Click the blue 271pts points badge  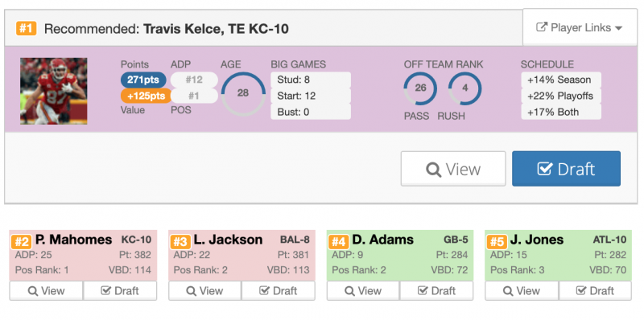click(x=143, y=80)
